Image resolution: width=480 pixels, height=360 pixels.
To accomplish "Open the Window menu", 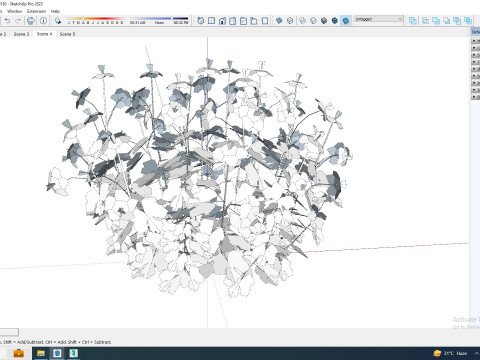I will 14,11.
